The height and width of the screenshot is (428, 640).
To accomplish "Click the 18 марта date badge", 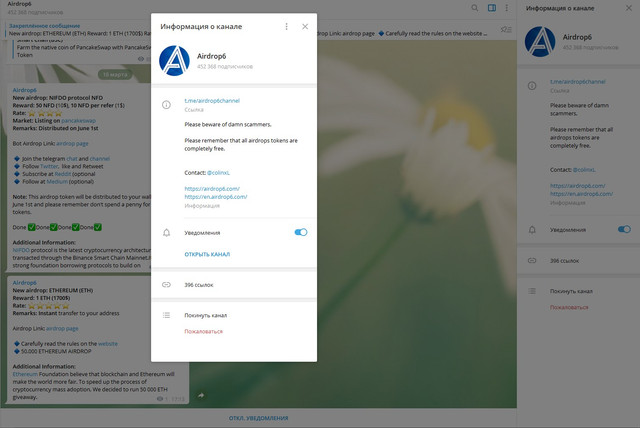I will (115, 75).
